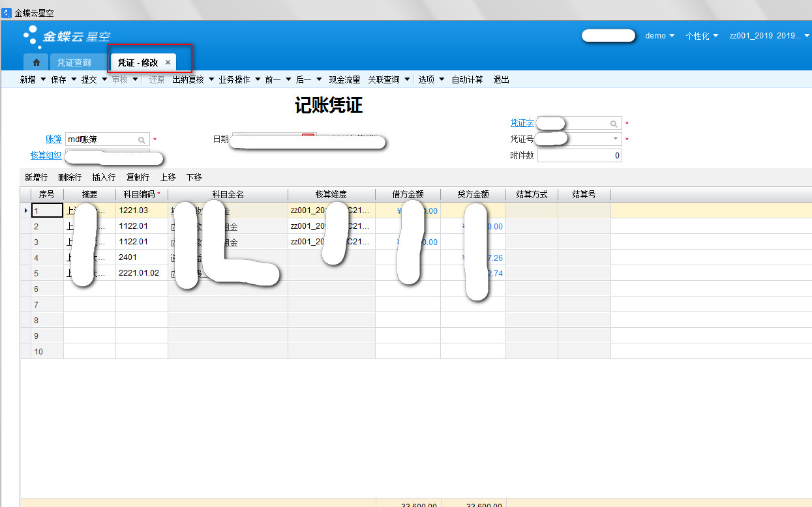Image resolution: width=812 pixels, height=507 pixels.
Task: Open the date picker calendar icon
Action: 308,136
